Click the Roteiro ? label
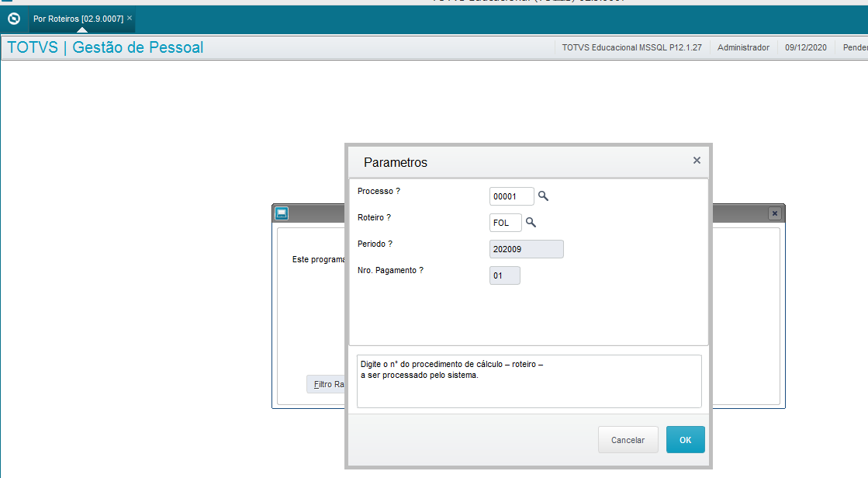Screen dimensions: 868x478 [374, 218]
